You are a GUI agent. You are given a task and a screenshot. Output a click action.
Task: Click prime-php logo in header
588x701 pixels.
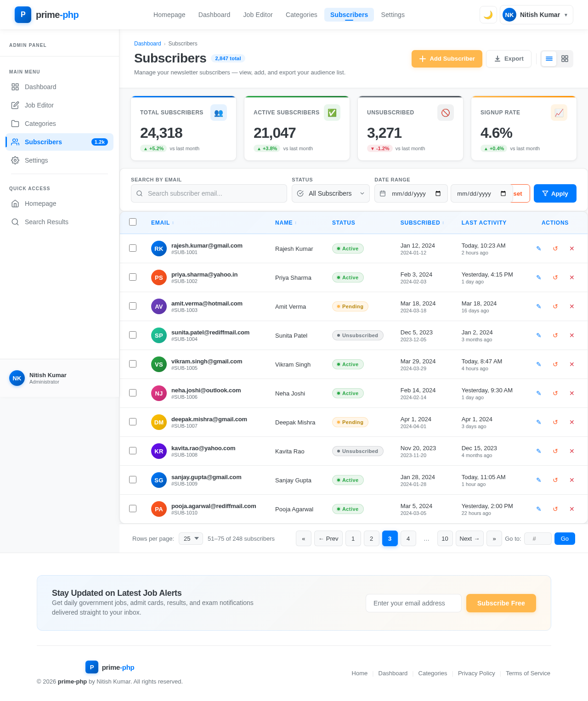(46, 15)
